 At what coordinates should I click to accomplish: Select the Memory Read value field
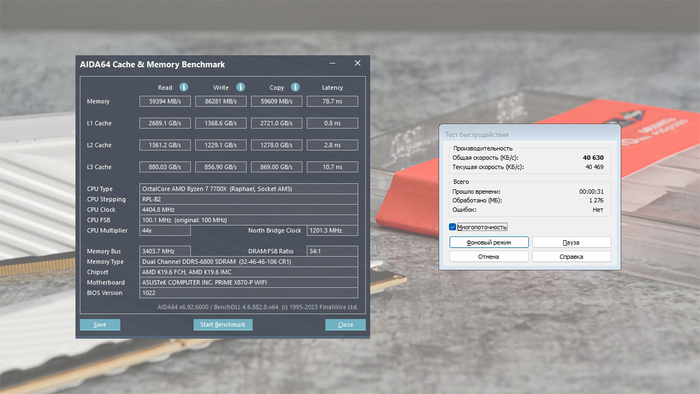pyautogui.click(x=165, y=101)
